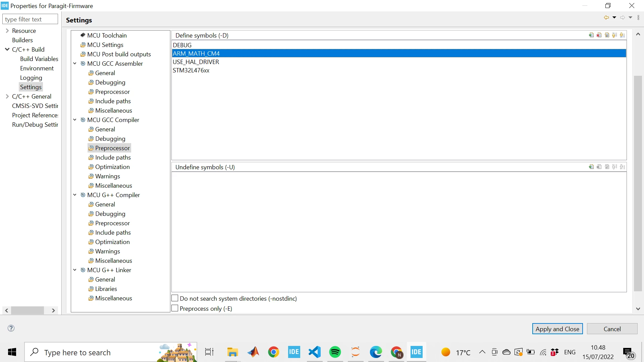
Task: Click settings panel scroll up arrow
Action: click(638, 34)
